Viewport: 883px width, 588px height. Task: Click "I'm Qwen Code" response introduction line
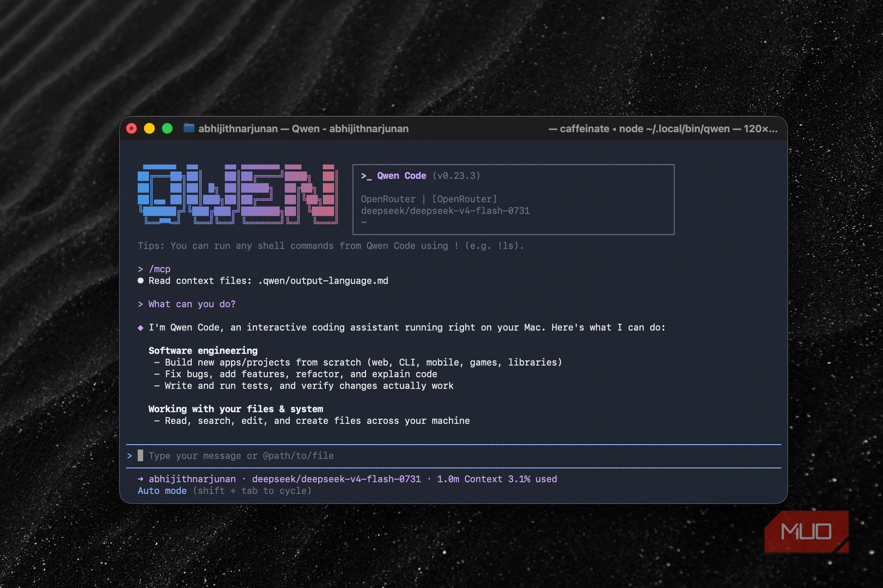pos(407,327)
